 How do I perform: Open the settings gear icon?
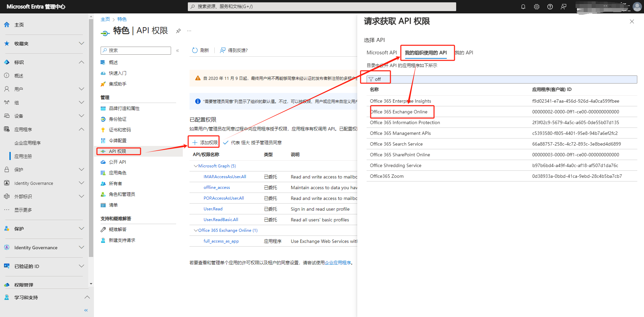[x=537, y=6]
